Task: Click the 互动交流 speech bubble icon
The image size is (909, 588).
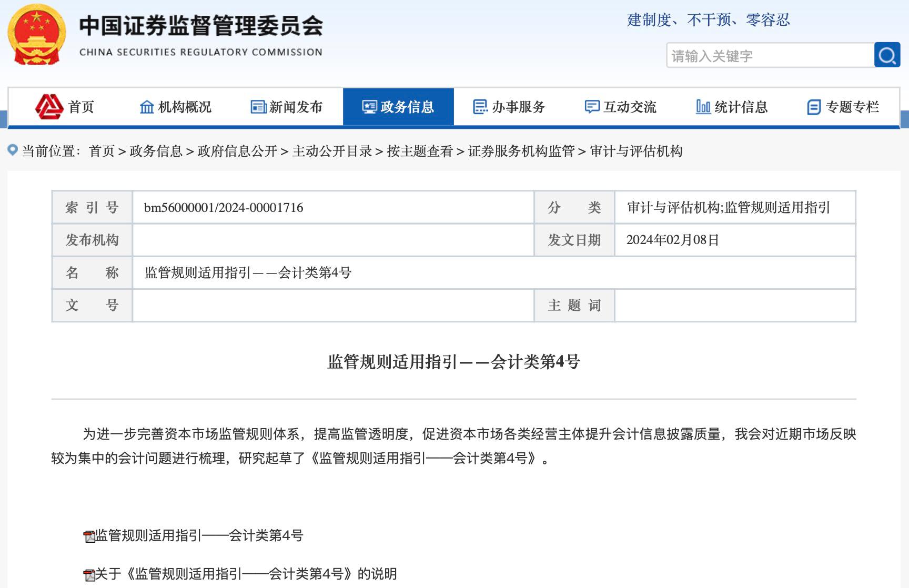Action: pos(592,106)
